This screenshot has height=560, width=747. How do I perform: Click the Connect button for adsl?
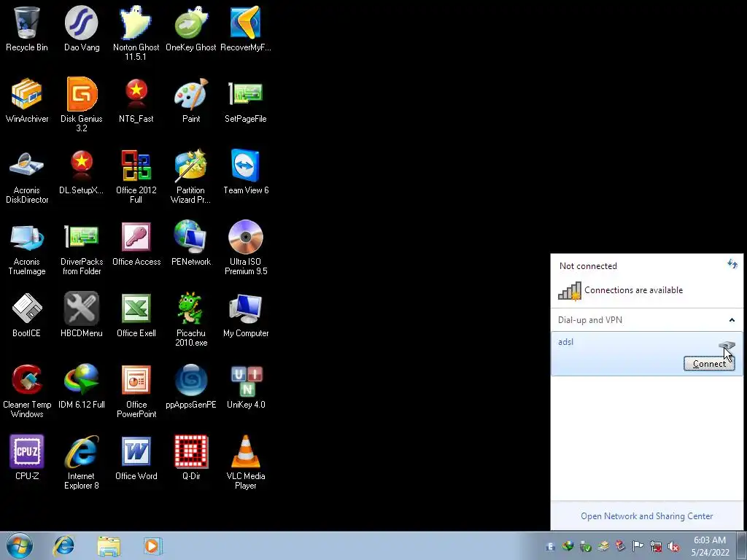709,364
